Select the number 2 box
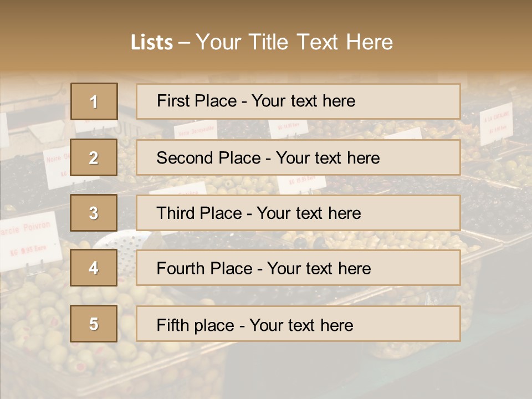The width and height of the screenshot is (532, 399). click(x=94, y=157)
